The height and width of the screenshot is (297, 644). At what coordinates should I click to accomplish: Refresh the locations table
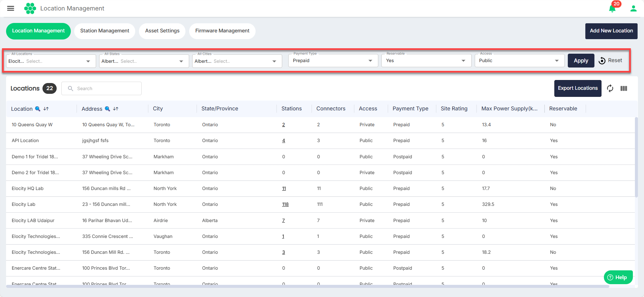pyautogui.click(x=610, y=88)
